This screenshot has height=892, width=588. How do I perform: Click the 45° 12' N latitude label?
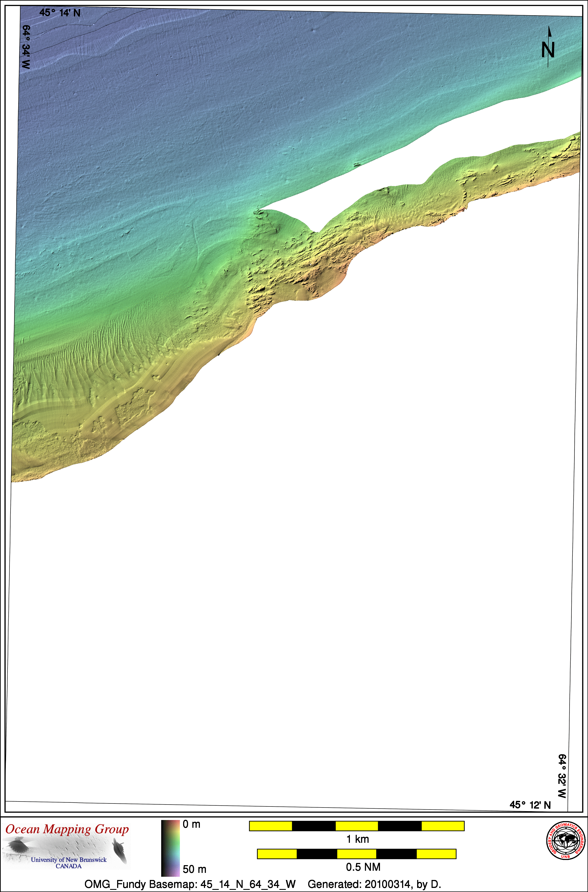pyautogui.click(x=530, y=805)
